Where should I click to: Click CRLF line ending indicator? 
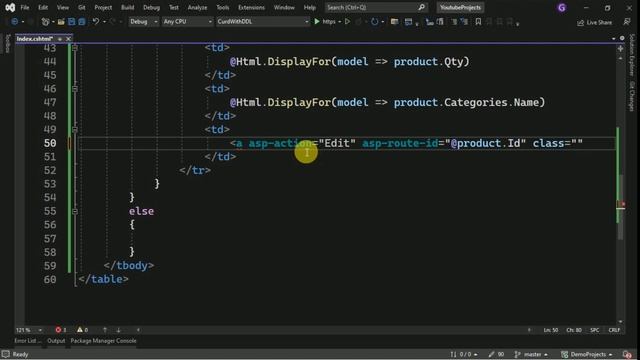[614, 330]
